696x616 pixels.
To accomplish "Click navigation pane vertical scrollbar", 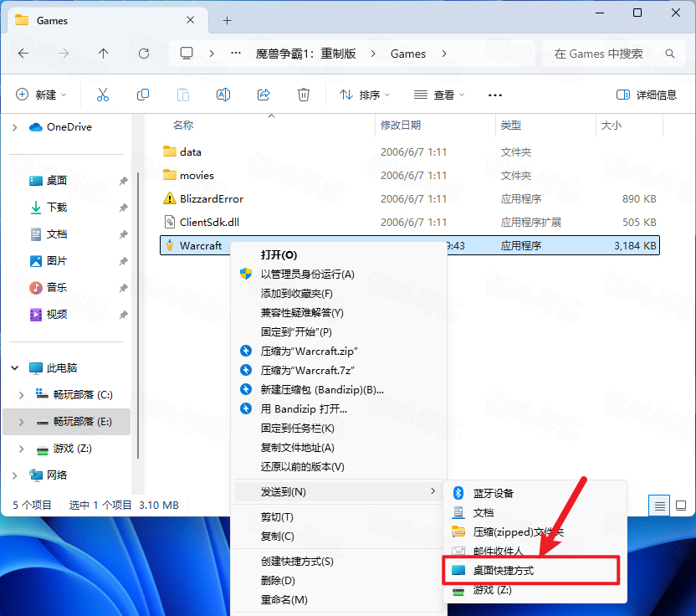I will pyautogui.click(x=138, y=316).
